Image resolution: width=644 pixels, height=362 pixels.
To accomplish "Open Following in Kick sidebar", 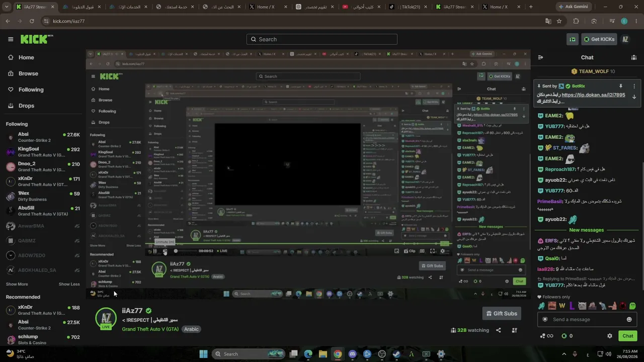I will (31, 89).
